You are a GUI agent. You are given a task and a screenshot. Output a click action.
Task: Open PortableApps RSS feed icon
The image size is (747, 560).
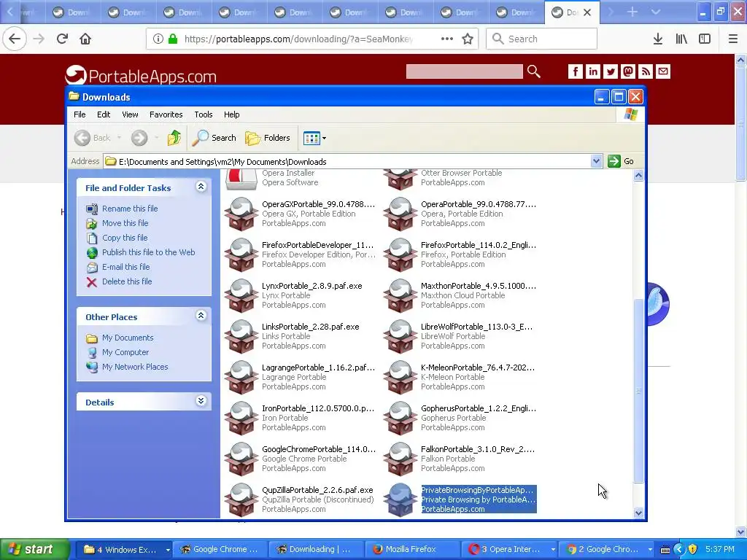click(646, 71)
